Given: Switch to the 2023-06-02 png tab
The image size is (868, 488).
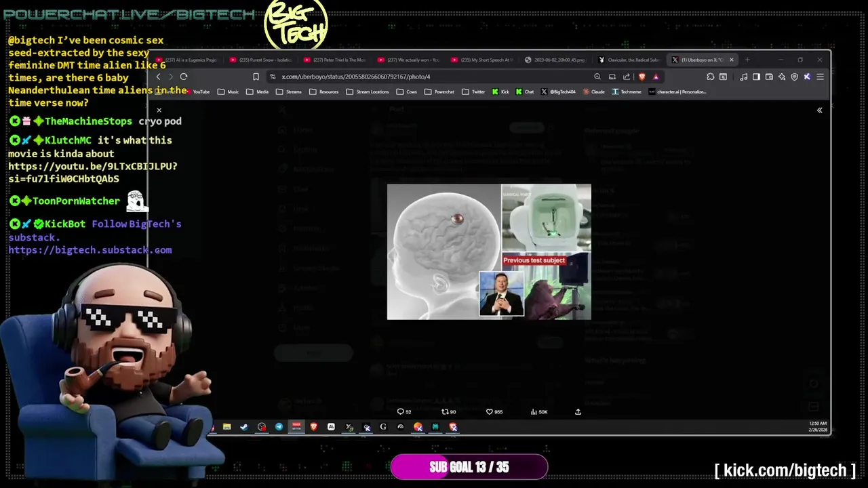Looking at the screenshot, I should click(x=557, y=60).
